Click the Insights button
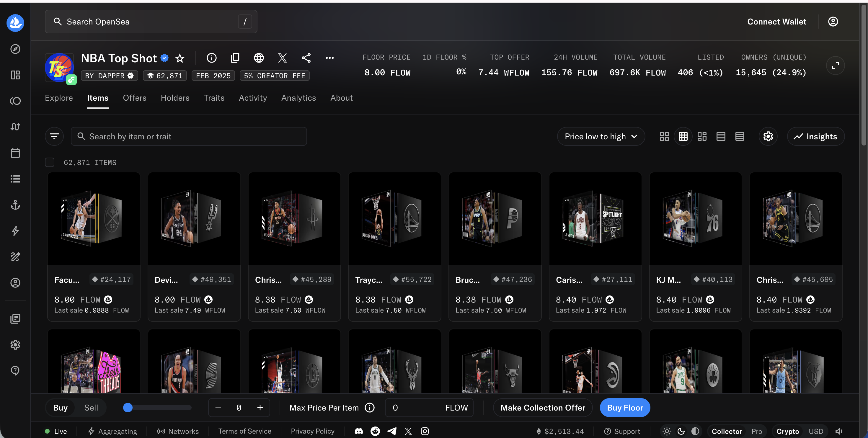 click(815, 136)
